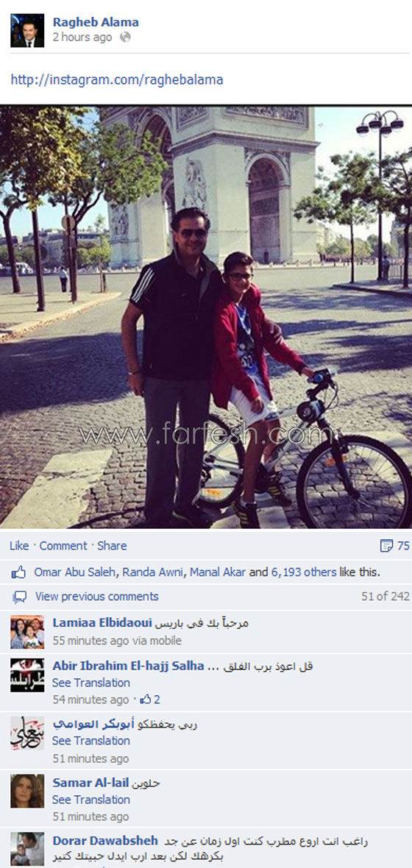Viewport: 412px width, 868px height.
Task: Click the comment count note icon
Action: pyautogui.click(x=386, y=546)
